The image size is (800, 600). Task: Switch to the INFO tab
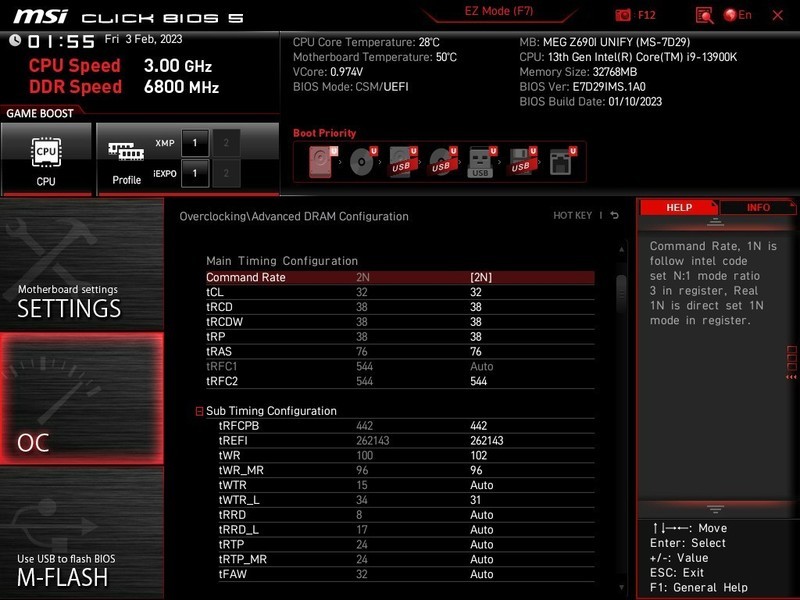[759, 207]
